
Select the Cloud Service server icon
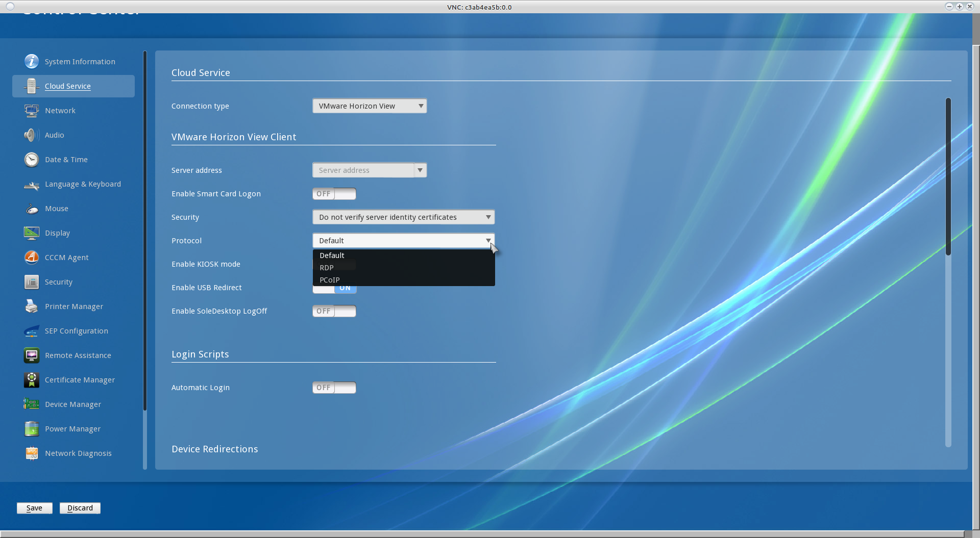pyautogui.click(x=32, y=86)
